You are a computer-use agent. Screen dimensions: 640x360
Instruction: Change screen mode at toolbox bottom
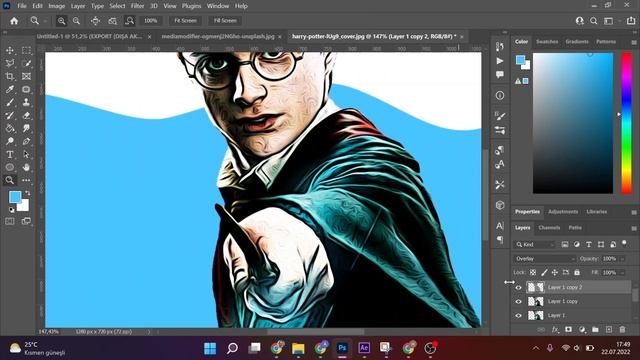pyautogui.click(x=27, y=221)
